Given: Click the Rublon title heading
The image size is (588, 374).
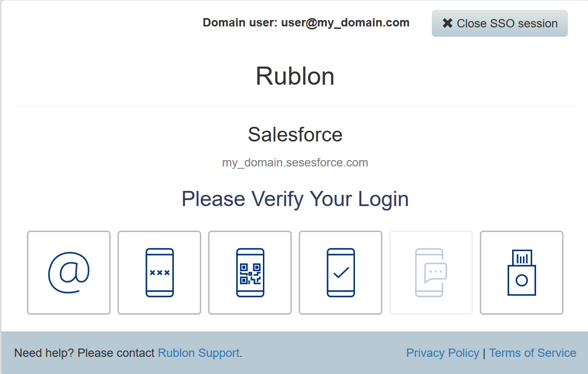Looking at the screenshot, I should coord(295,76).
